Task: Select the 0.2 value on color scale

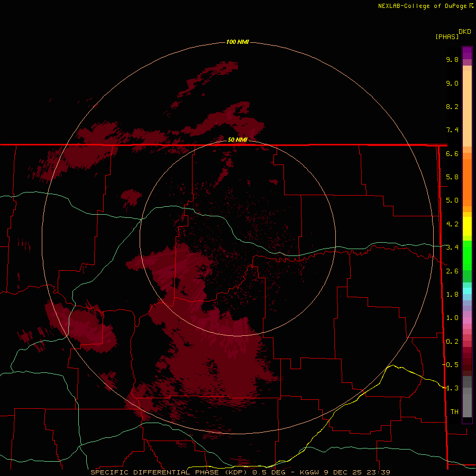Action: [452, 342]
